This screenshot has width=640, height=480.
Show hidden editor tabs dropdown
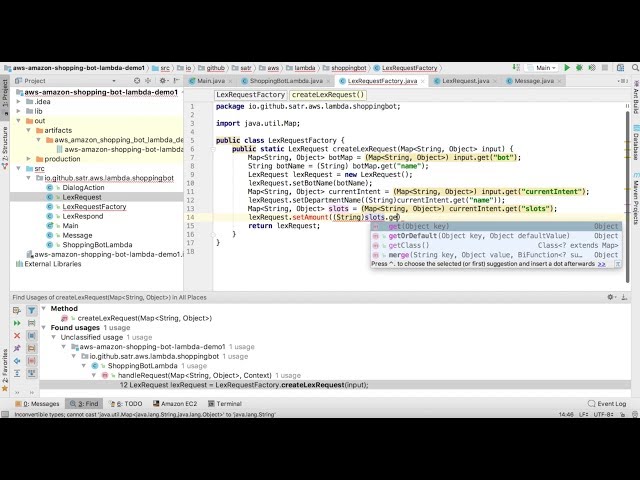coord(622,81)
